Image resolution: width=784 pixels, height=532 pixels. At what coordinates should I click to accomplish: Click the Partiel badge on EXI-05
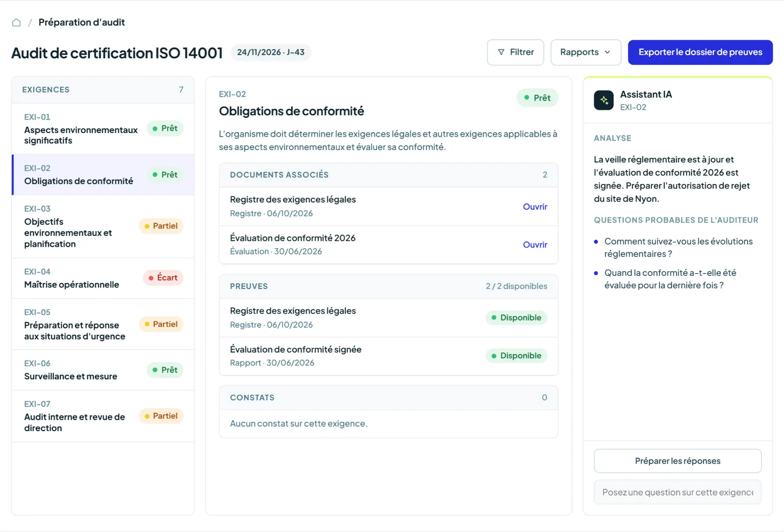point(161,324)
